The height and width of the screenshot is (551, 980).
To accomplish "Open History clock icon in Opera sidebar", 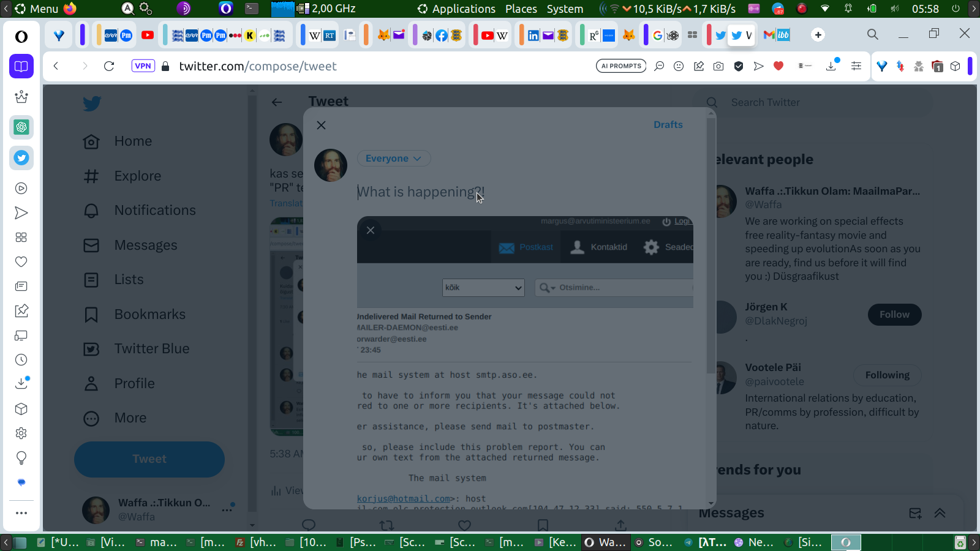I will pos(21,360).
